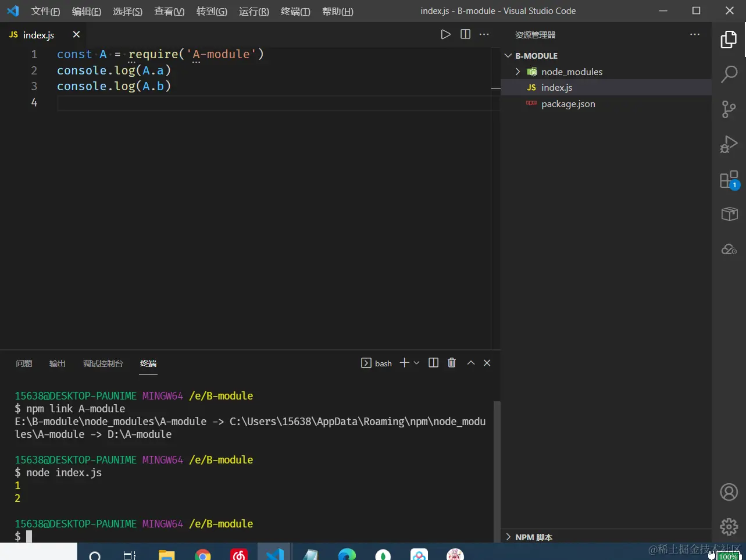
Task: Click the 'A-module' string in require call
Action: pyautogui.click(x=221, y=54)
